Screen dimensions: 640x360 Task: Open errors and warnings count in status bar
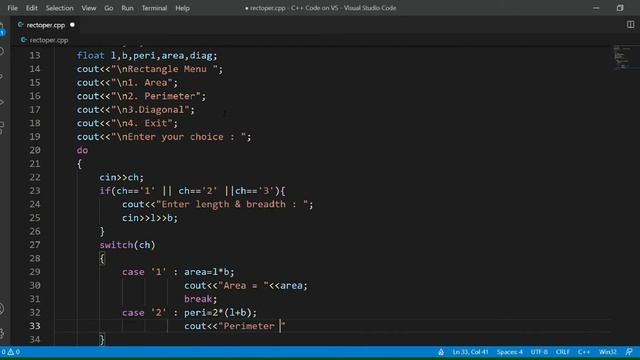point(11,352)
